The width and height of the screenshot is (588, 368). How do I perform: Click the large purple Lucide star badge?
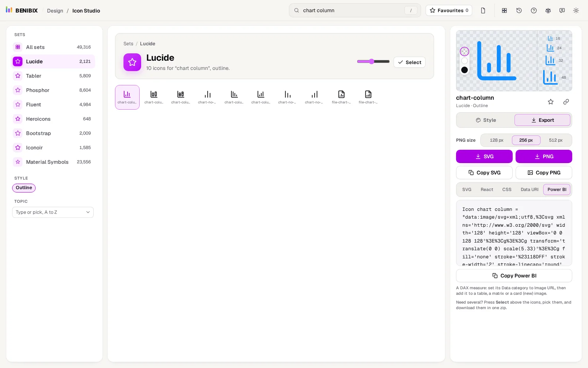pyautogui.click(x=132, y=62)
